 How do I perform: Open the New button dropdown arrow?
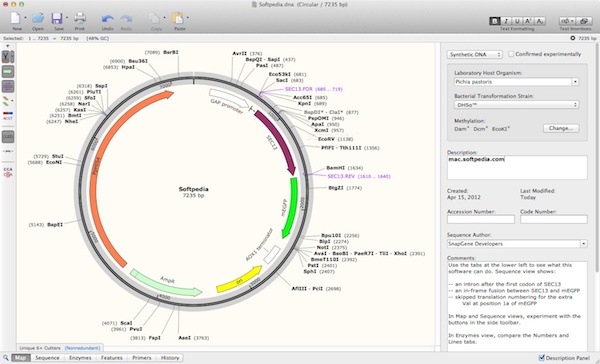pyautogui.click(x=25, y=18)
